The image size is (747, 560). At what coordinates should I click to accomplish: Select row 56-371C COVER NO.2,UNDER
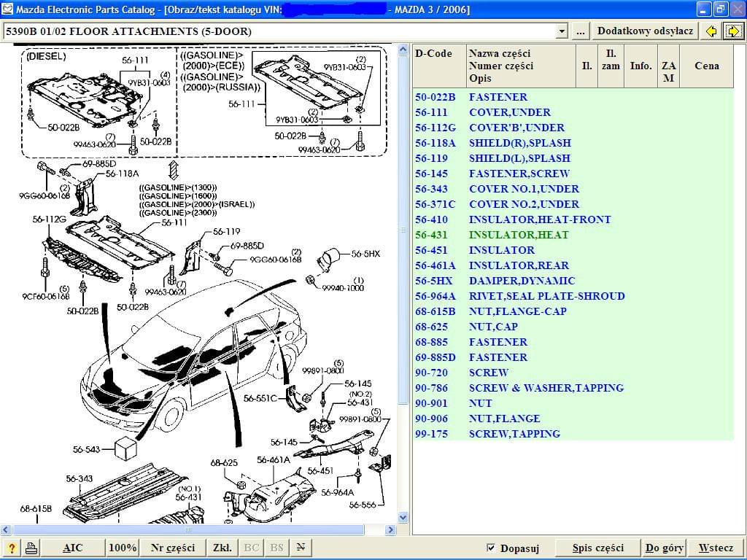573,204
